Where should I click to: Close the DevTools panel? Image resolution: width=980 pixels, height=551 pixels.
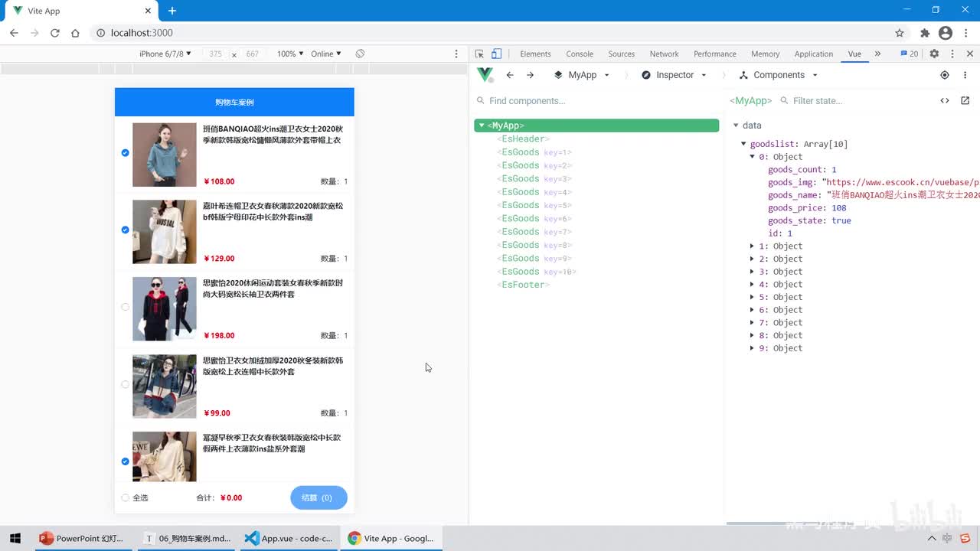tap(970, 54)
